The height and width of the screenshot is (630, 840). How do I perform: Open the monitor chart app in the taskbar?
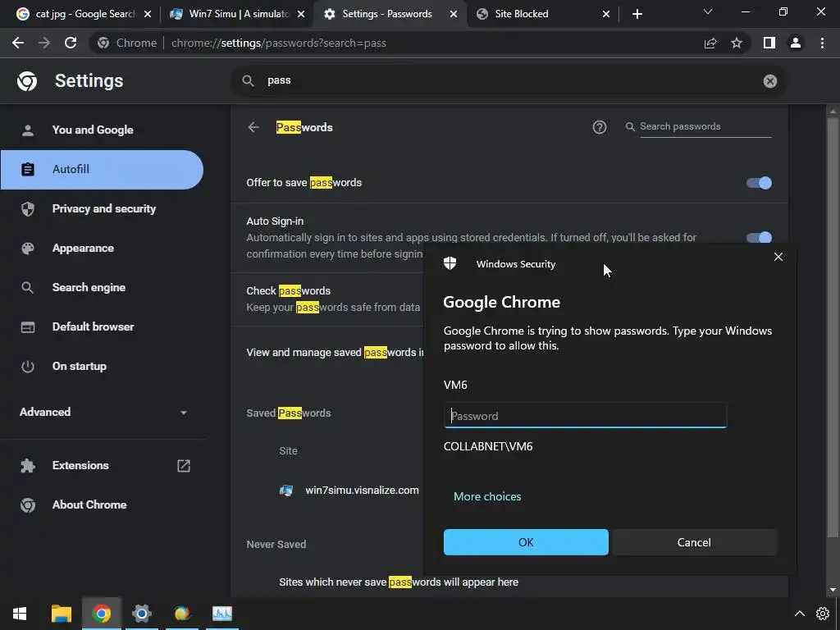222,614
